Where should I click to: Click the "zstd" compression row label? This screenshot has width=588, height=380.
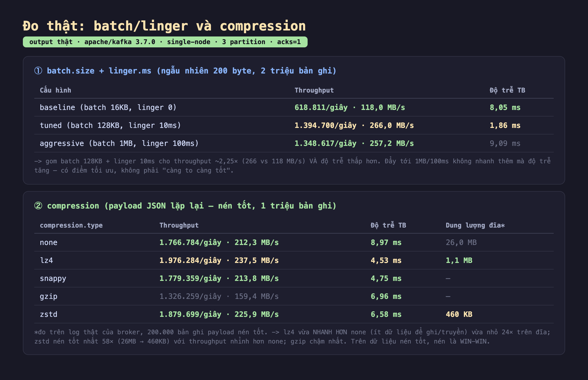[x=48, y=314]
